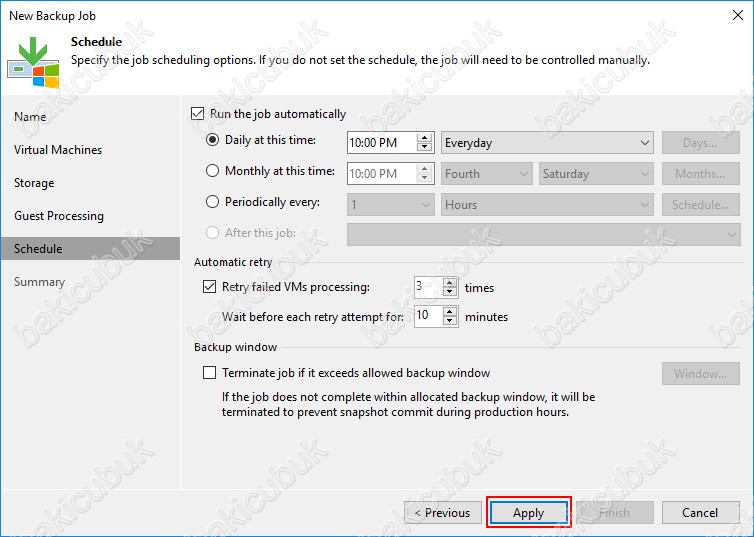754x537 pixels.
Task: Click the Finish button
Action: 615,512
